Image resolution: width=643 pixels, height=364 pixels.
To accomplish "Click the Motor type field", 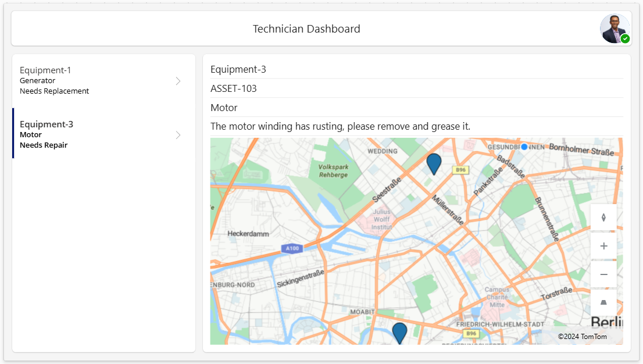I will (223, 108).
